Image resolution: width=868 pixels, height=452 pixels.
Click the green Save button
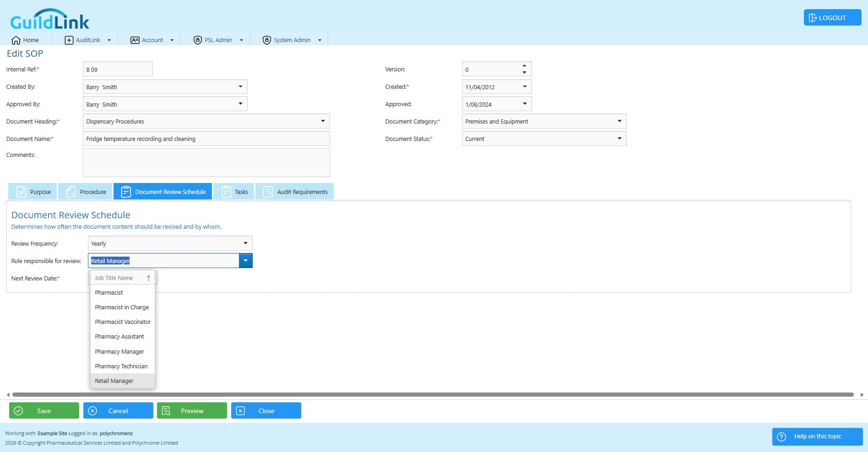44,411
